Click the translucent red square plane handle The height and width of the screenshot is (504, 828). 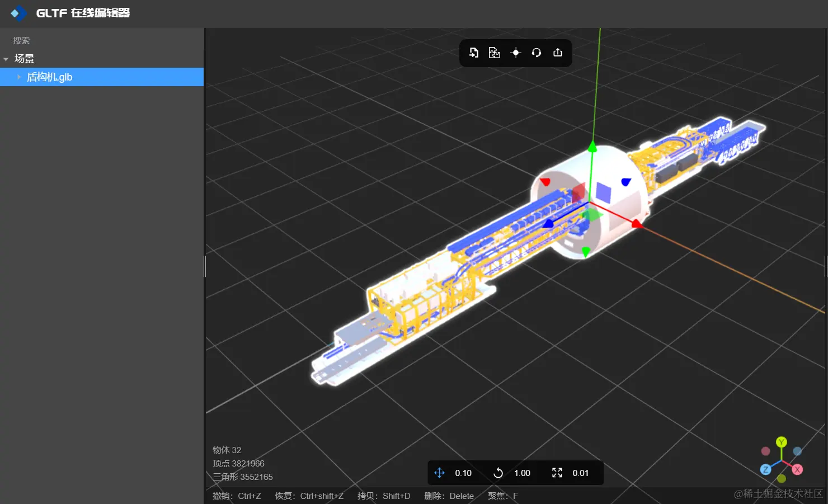[578, 192]
